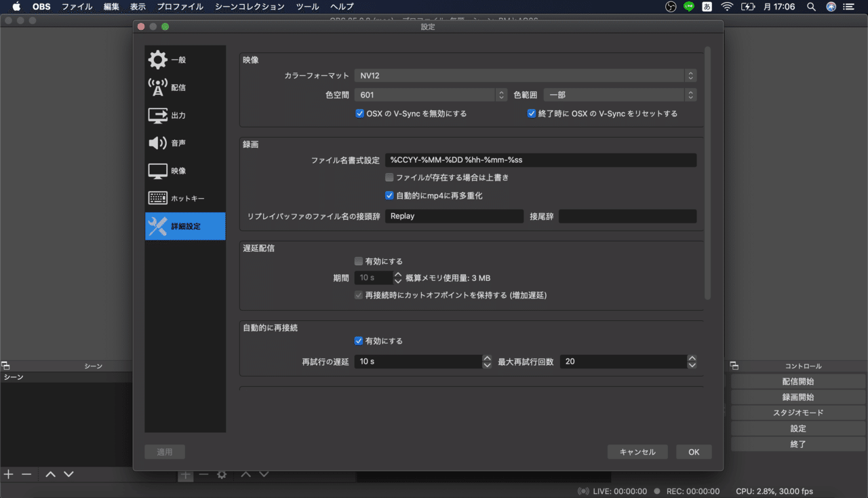Add a source with the highlighted plus icon

coord(185,475)
